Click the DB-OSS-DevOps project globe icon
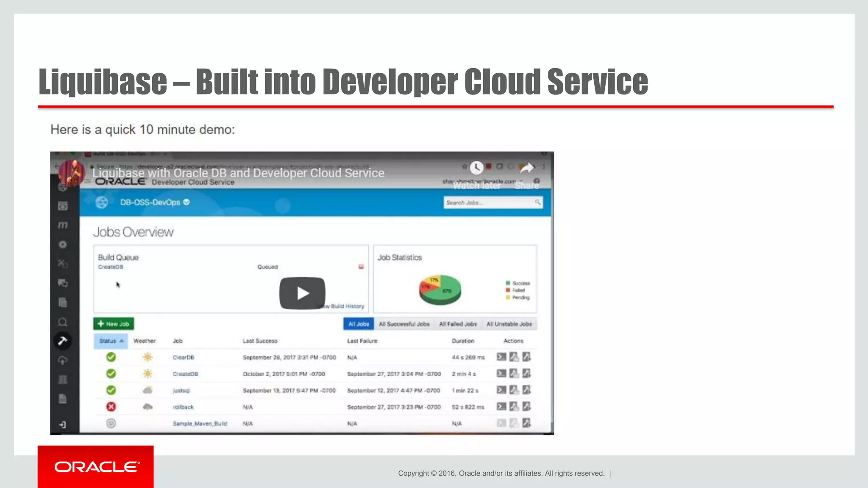This screenshot has height=488, width=868. 102,202
